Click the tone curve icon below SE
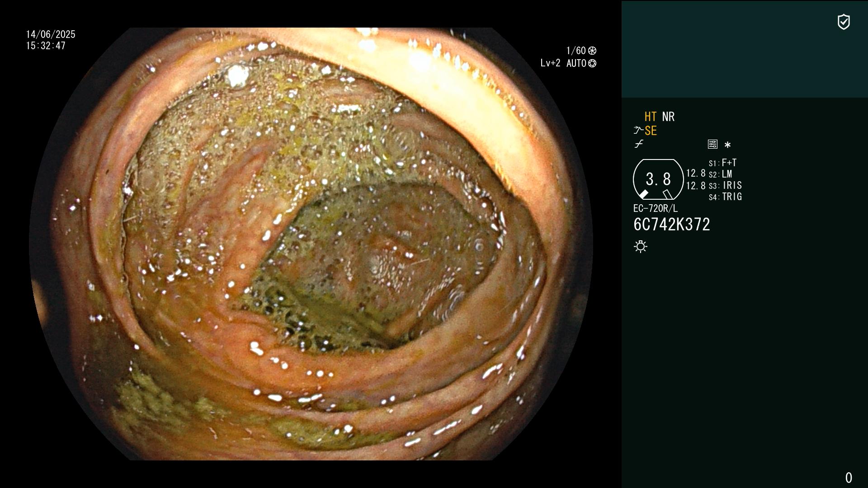 [639, 144]
